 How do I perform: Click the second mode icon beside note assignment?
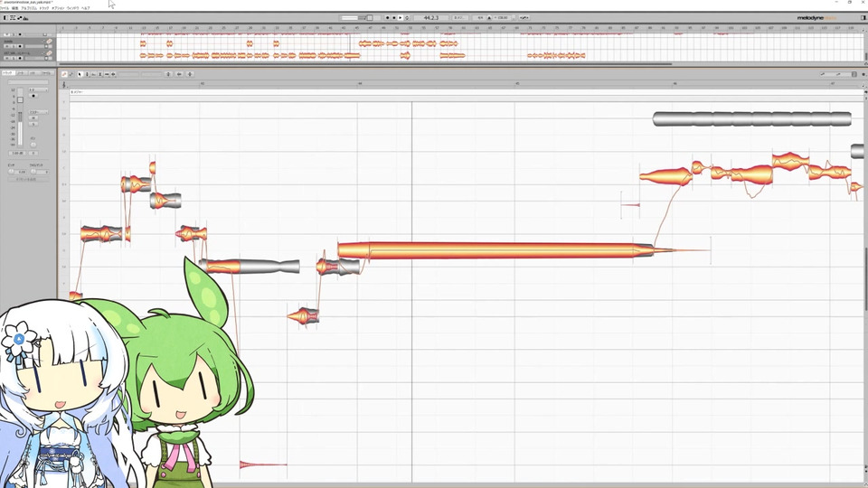(71, 74)
